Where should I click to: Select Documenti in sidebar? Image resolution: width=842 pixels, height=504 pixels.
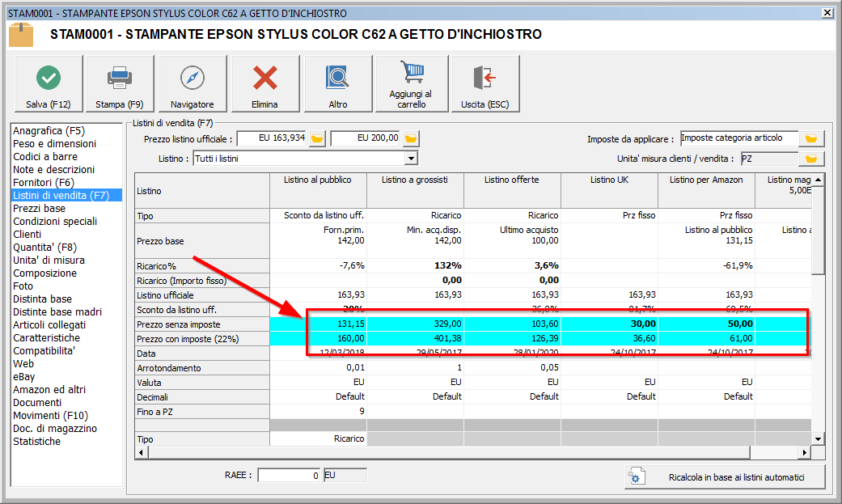(x=37, y=402)
